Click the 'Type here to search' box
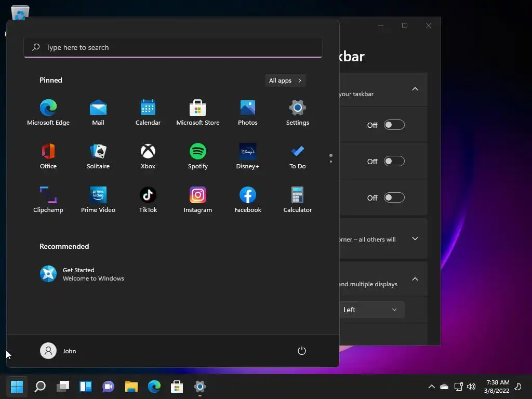Image resolution: width=532 pixels, height=399 pixels. (x=173, y=47)
